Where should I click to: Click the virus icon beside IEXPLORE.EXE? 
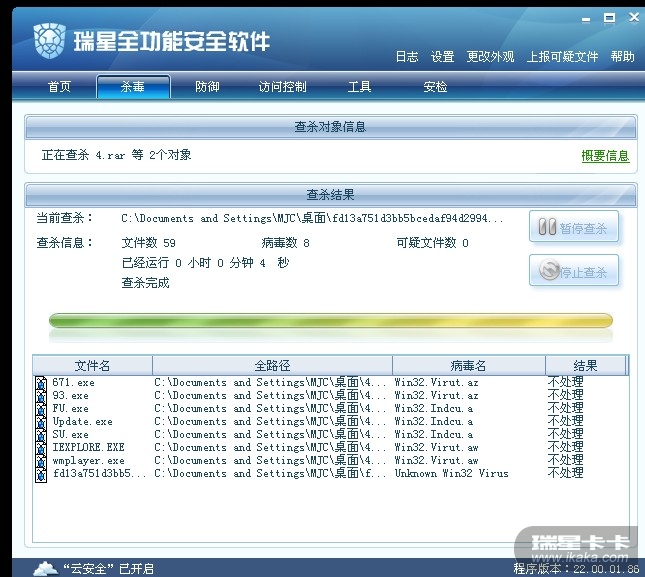tap(41, 448)
